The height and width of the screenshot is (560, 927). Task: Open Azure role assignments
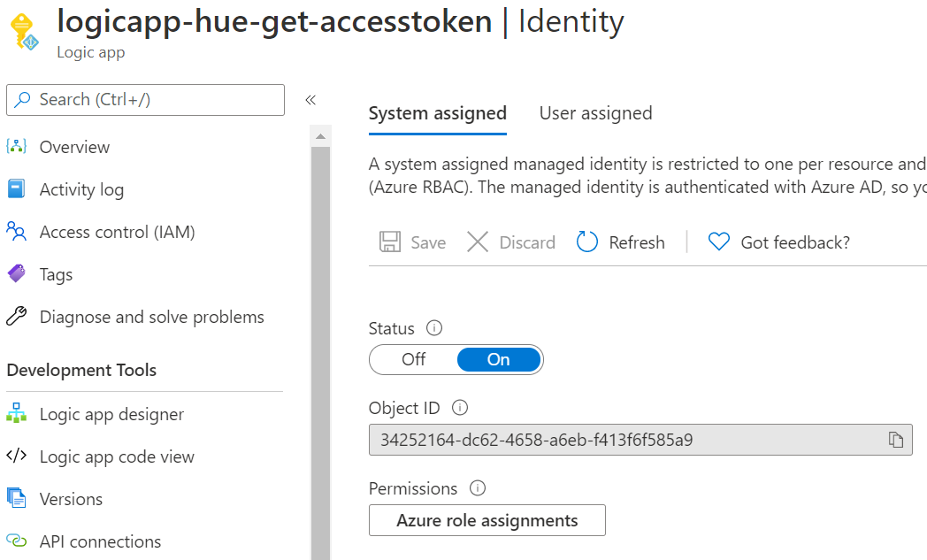pyautogui.click(x=487, y=520)
